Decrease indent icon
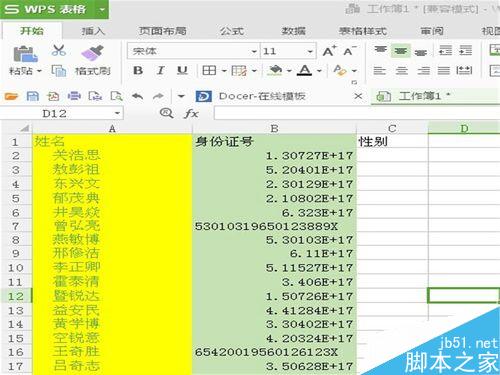Screen dimensions: 500x375 (x=445, y=51)
